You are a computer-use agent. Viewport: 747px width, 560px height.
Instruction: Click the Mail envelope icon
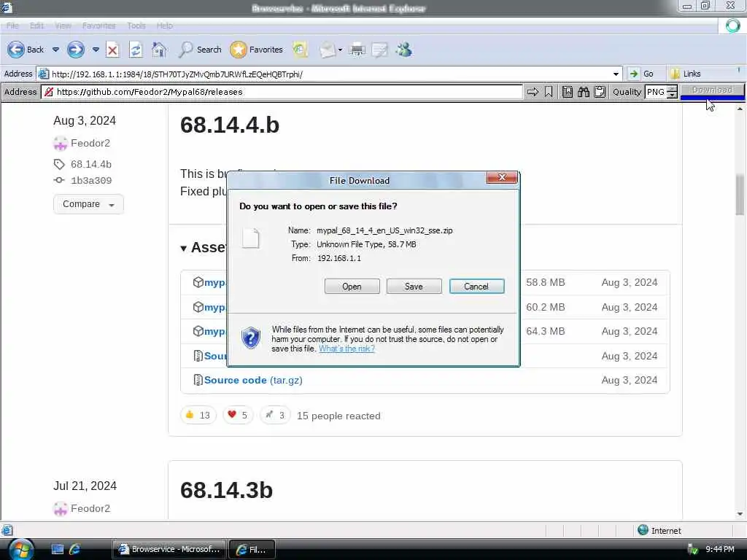[328, 50]
